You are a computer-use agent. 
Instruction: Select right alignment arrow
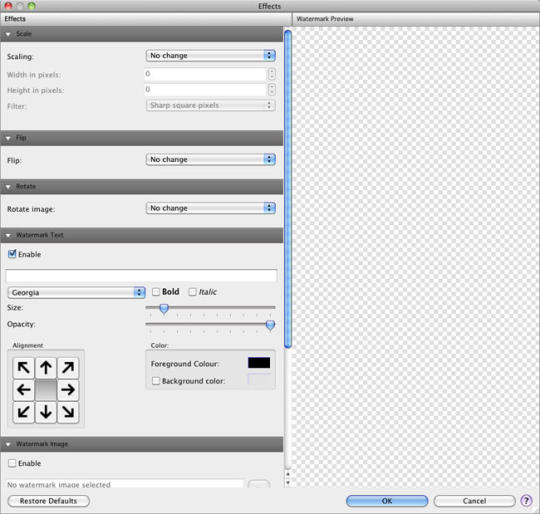68,390
